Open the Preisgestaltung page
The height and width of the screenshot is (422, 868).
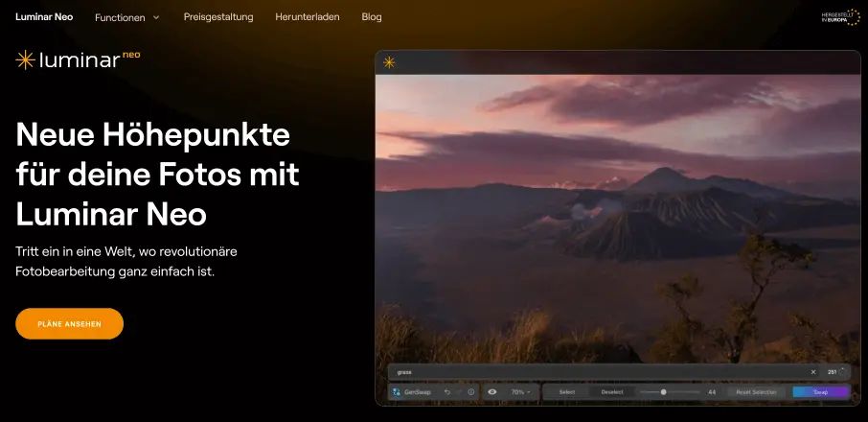(217, 17)
